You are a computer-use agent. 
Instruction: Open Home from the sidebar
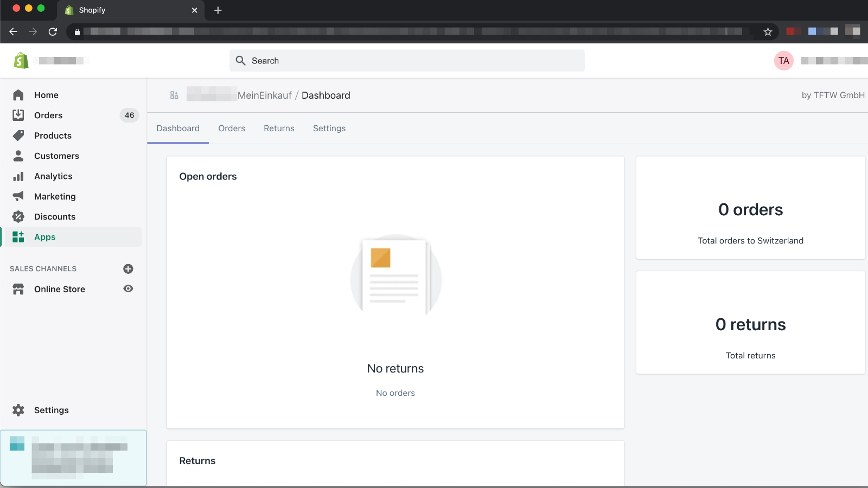(x=46, y=95)
